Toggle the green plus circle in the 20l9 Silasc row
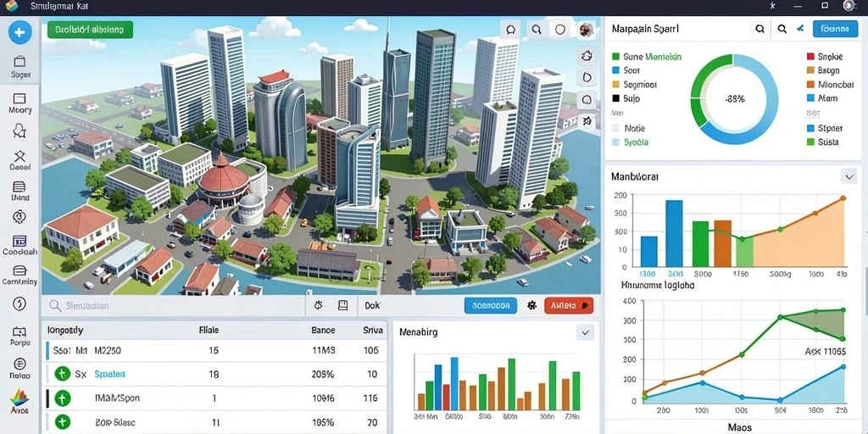 tap(63, 422)
